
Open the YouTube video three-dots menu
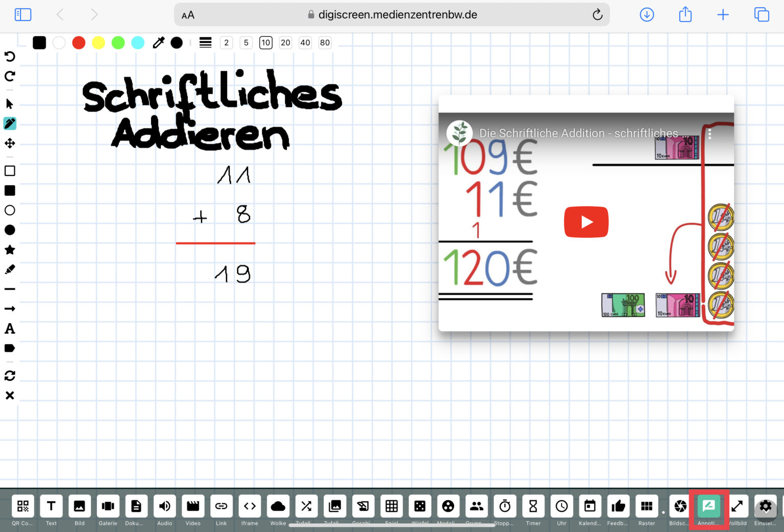(709, 134)
